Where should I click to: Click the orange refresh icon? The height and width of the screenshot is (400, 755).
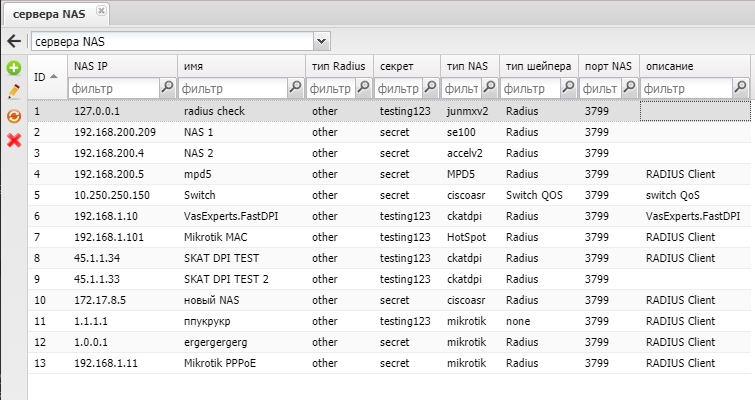[14, 116]
